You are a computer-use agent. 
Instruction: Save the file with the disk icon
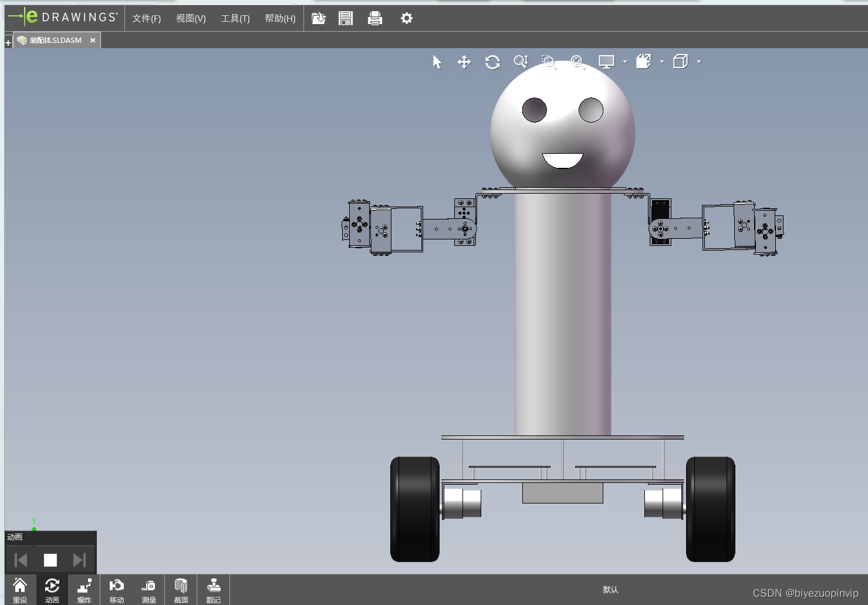(346, 18)
